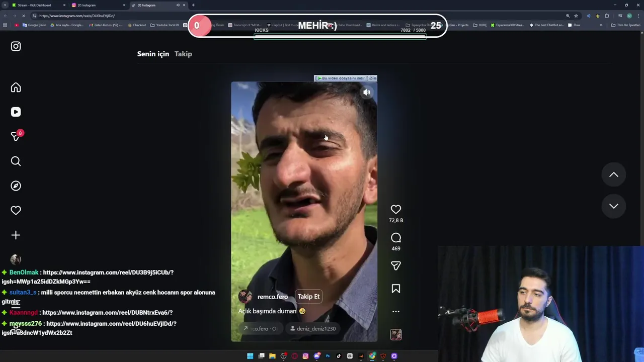The width and height of the screenshot is (644, 362).
Task: Open tab search dropdown in browser
Action: 5,5
